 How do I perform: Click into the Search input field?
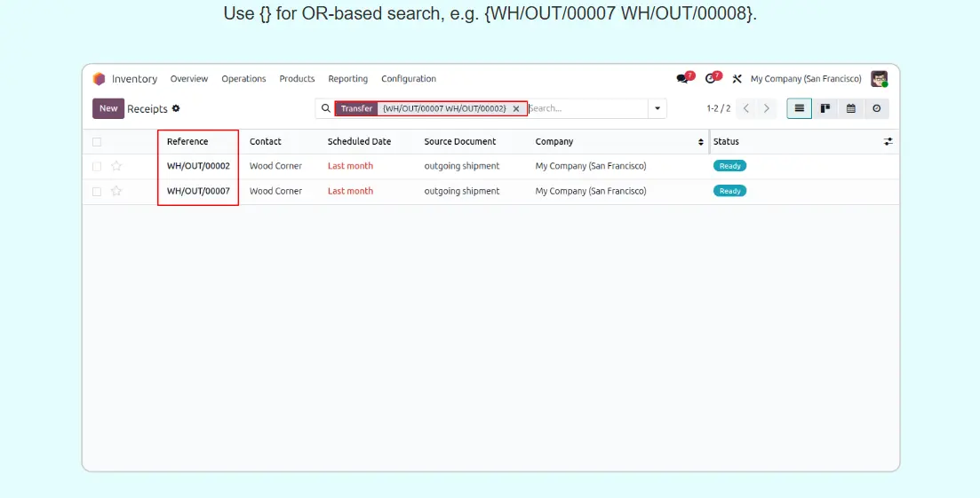tap(586, 108)
